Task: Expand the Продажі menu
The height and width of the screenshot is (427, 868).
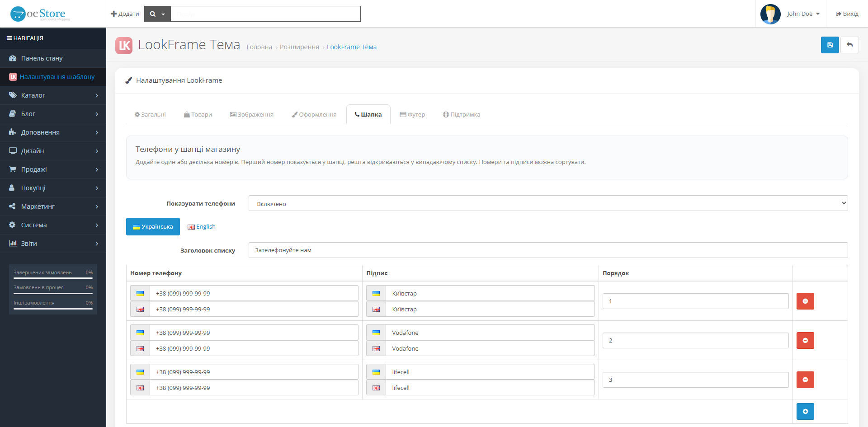Action: (x=53, y=169)
